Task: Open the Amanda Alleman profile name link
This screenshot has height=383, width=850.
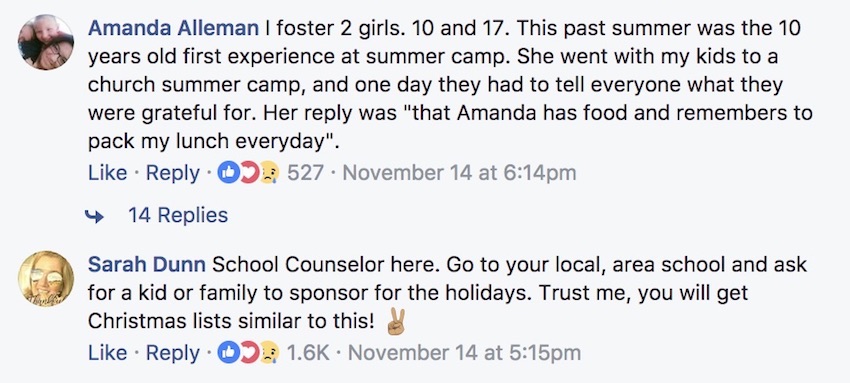Action: pyautogui.click(x=173, y=28)
